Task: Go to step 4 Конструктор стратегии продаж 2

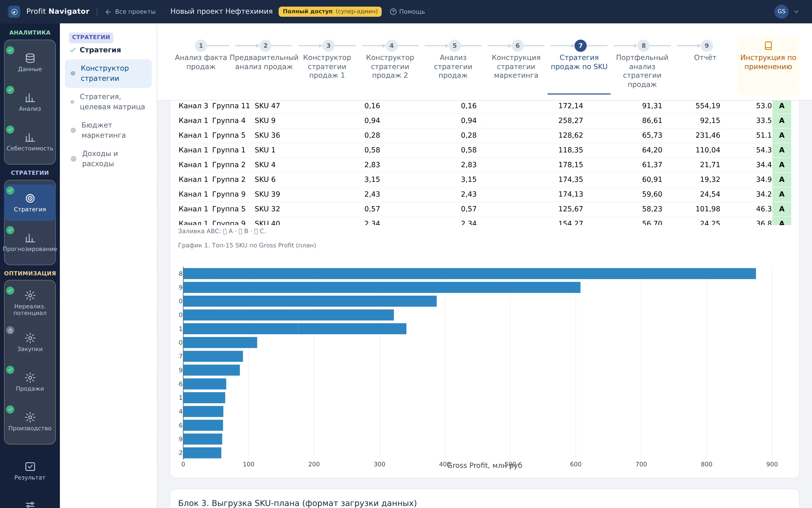Action: coord(390,60)
